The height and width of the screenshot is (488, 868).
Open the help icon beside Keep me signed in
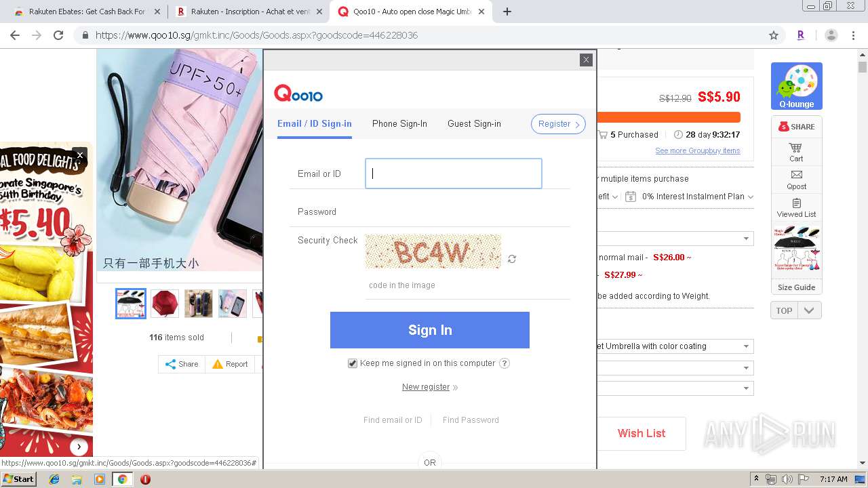click(x=505, y=363)
